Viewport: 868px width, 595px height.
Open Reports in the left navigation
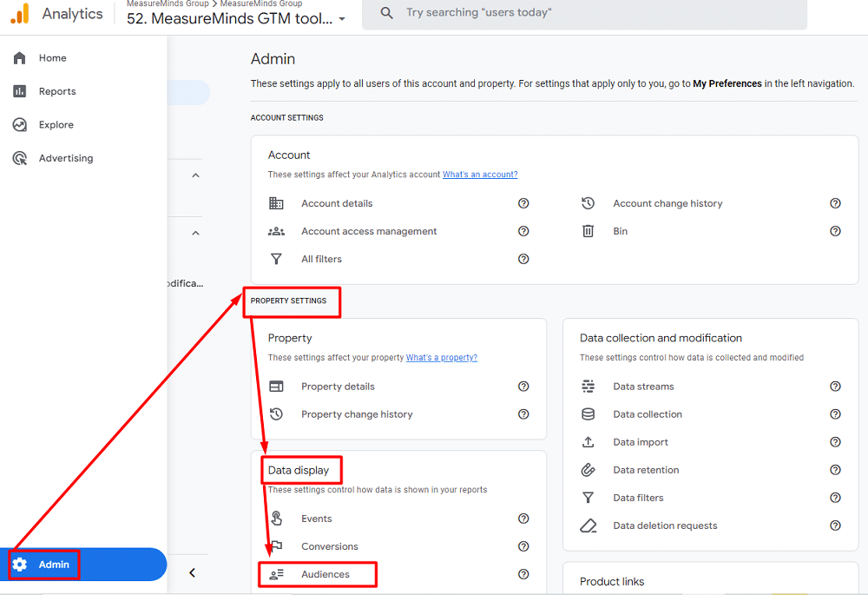57,91
